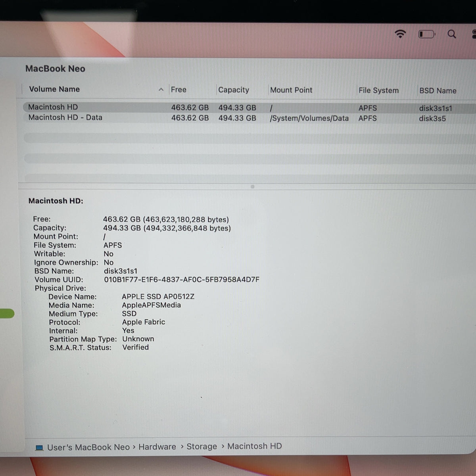
Task: Toggle the Volume Name sort arrow
Action: click(161, 90)
